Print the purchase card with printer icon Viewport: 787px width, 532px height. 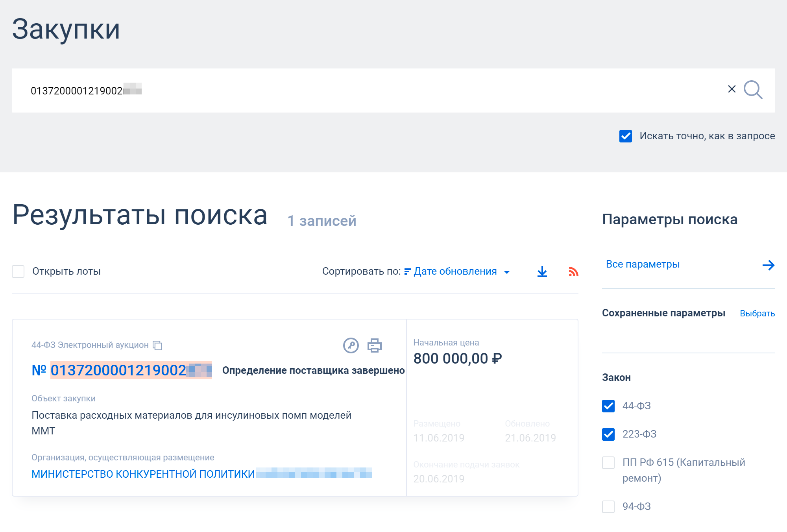tap(375, 345)
